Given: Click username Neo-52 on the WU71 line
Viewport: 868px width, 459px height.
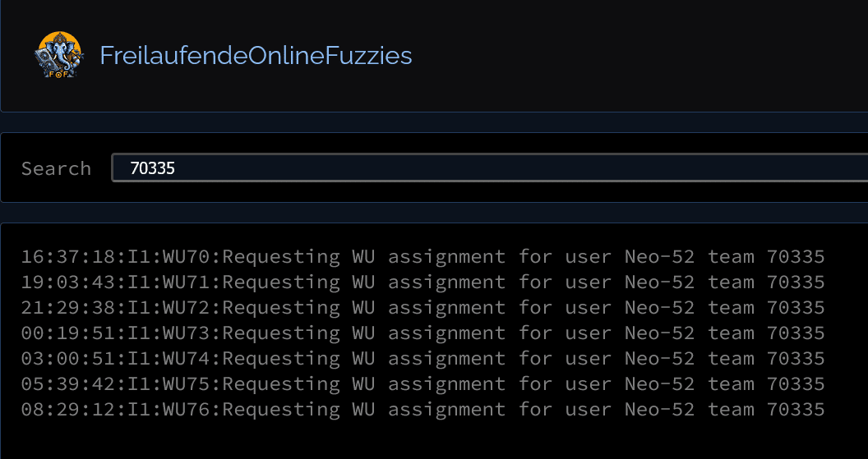Looking at the screenshot, I should [660, 282].
